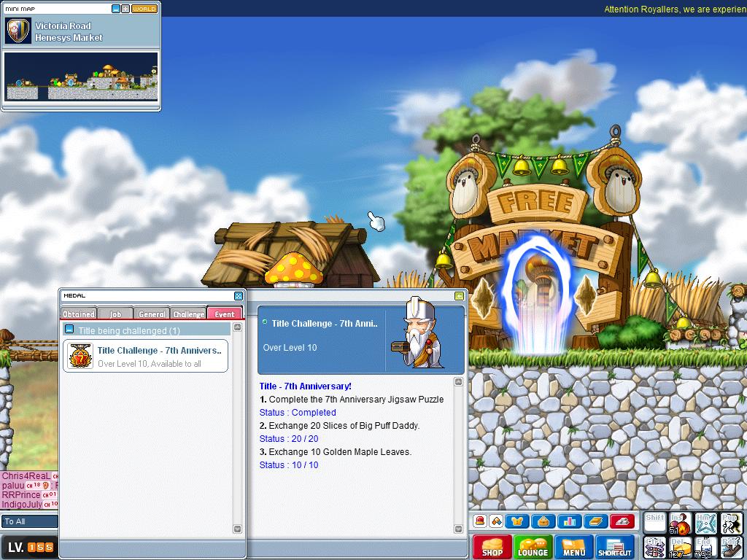Switch to the Obtained medals tab
The width and height of the screenshot is (747, 560).
pyautogui.click(x=79, y=314)
